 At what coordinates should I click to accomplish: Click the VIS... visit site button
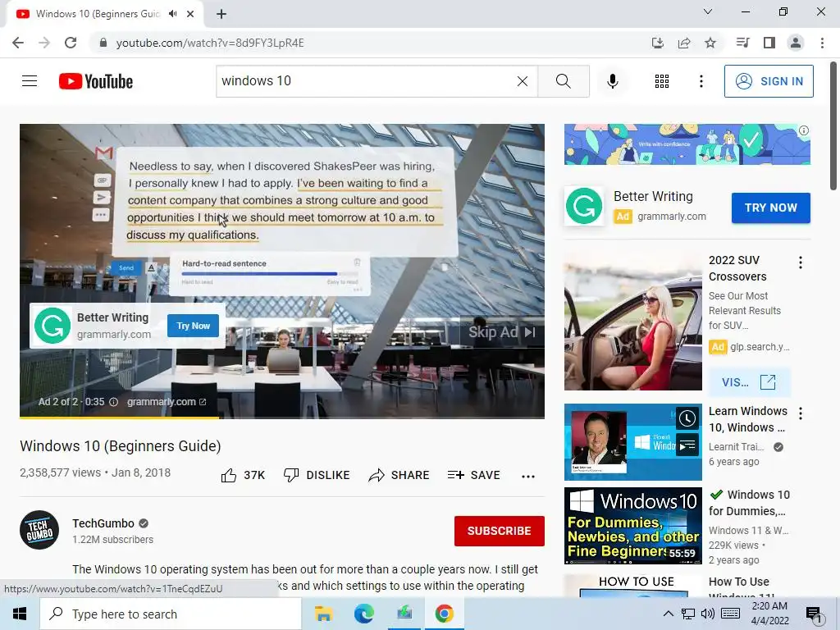pos(749,382)
